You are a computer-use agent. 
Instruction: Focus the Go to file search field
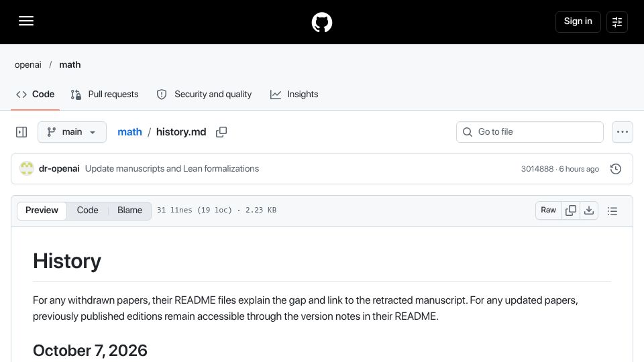[530, 132]
